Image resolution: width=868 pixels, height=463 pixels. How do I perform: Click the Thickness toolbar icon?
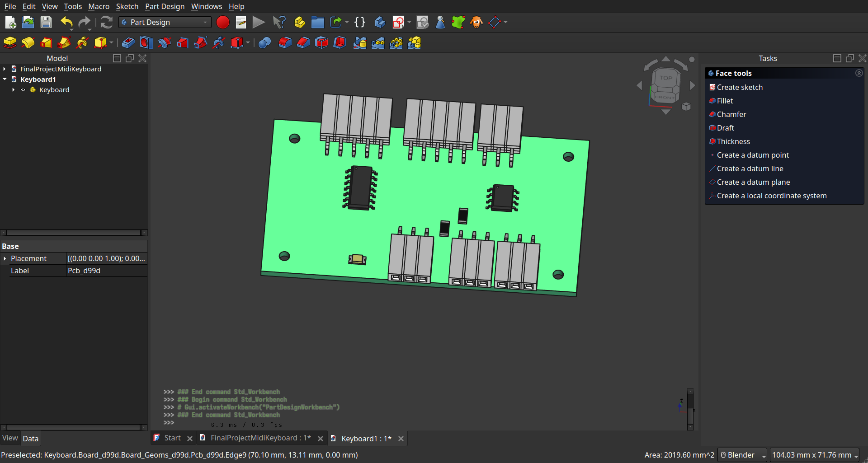pos(340,43)
